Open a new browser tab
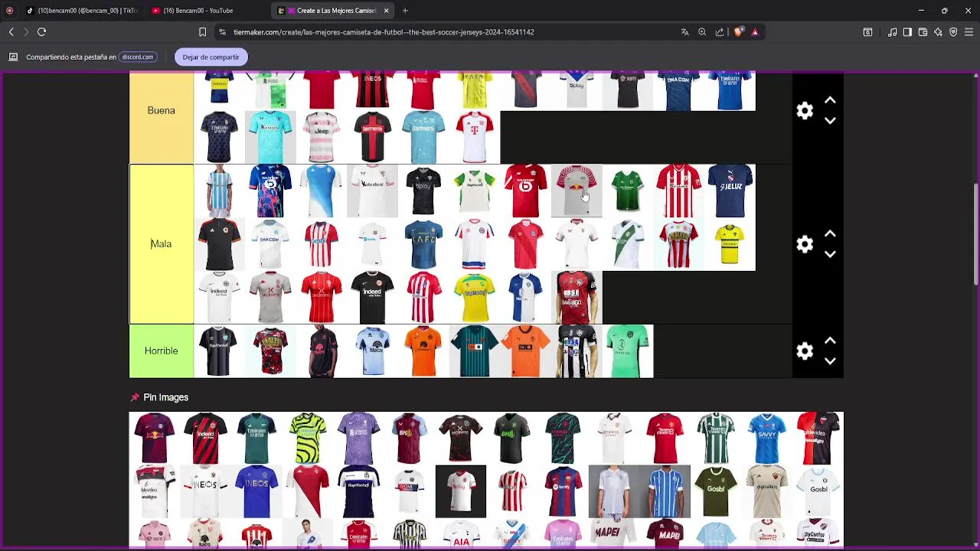This screenshot has height=551, width=980. (405, 11)
